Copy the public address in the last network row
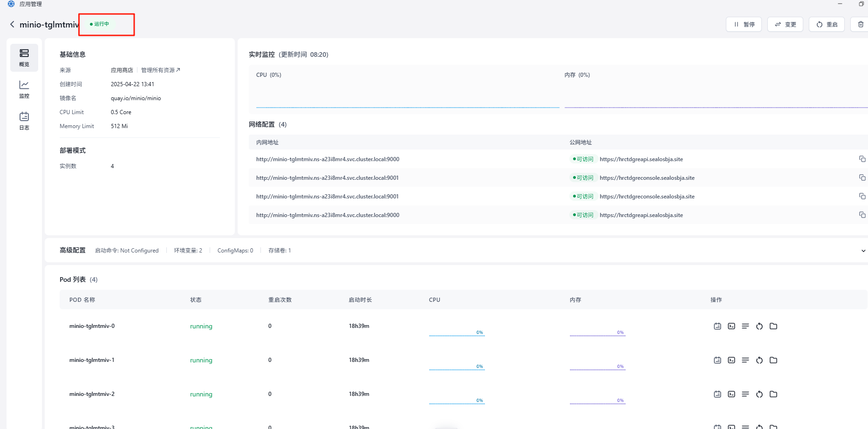 click(x=862, y=215)
